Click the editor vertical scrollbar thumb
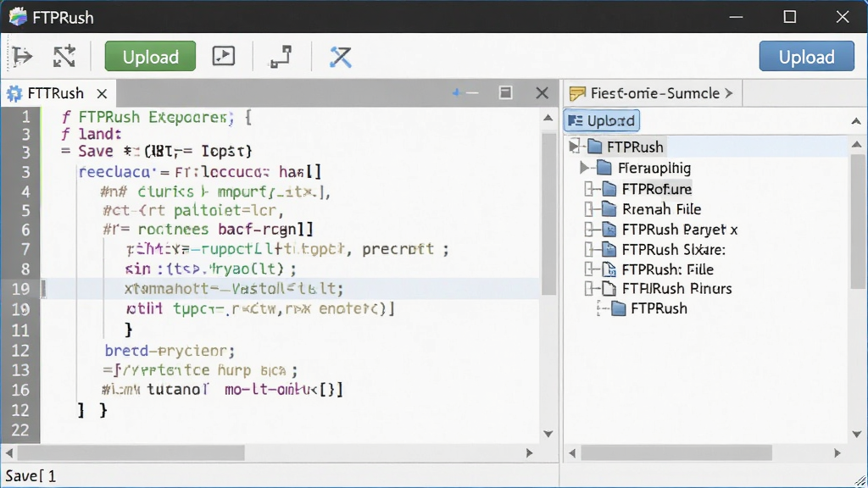This screenshot has height=488, width=868. click(548, 213)
